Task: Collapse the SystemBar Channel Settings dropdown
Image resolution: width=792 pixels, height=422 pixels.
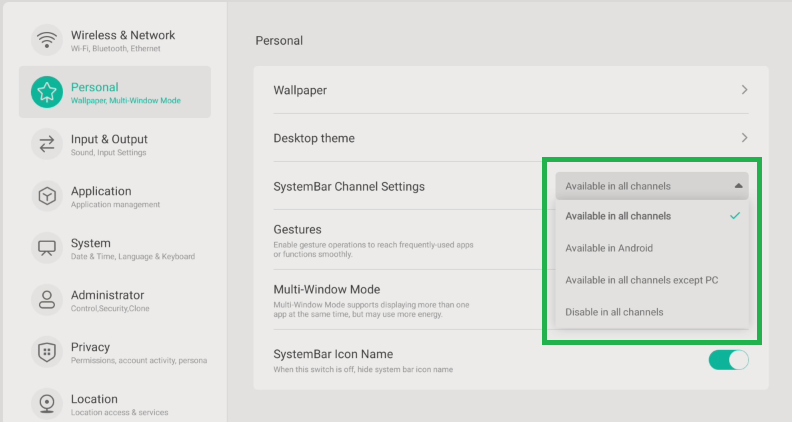Action: point(652,186)
